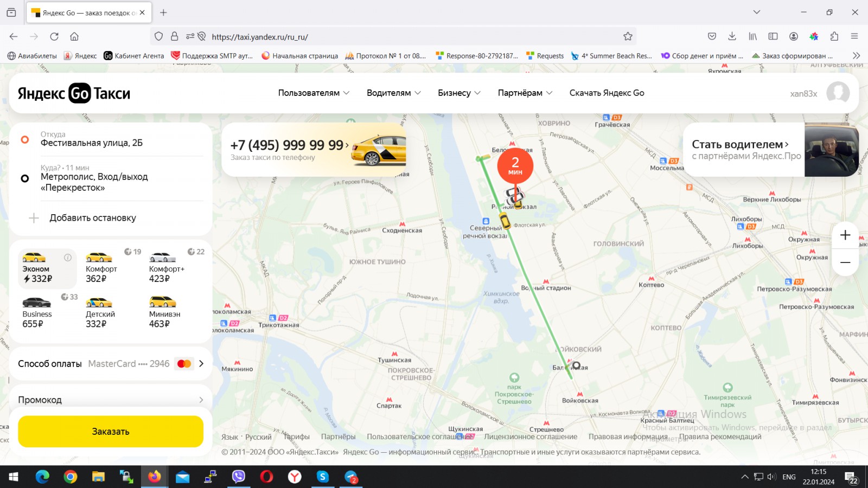Go back to the previous browser page

tap(14, 36)
